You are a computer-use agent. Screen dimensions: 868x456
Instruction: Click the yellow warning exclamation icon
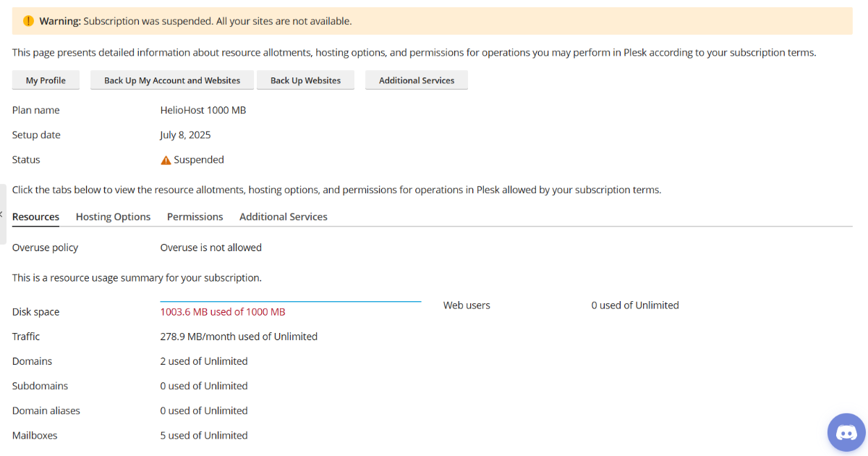(x=29, y=21)
